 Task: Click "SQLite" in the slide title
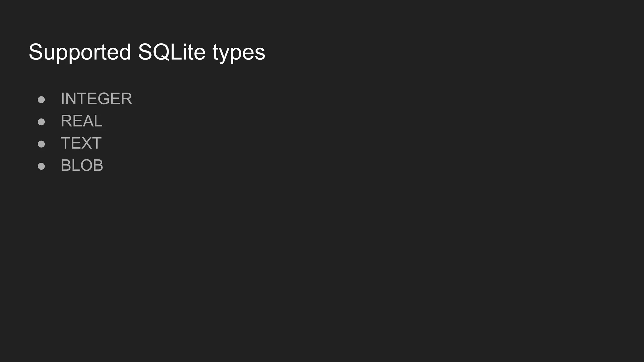tap(172, 52)
